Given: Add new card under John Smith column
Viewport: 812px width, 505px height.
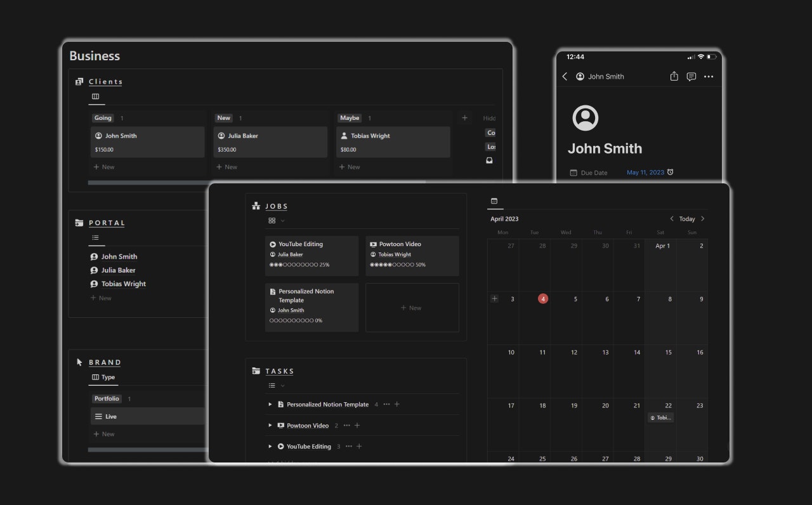Looking at the screenshot, I should [104, 167].
